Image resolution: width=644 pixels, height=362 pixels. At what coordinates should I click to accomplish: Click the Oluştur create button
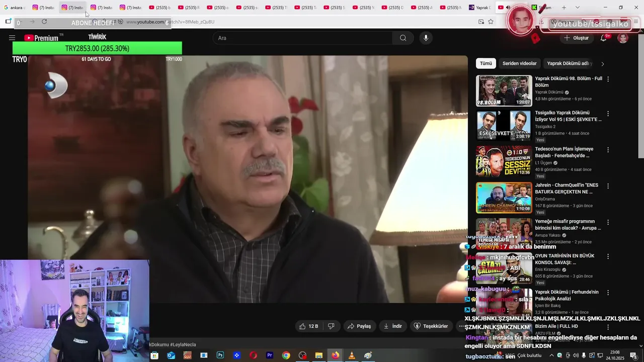pyautogui.click(x=577, y=38)
